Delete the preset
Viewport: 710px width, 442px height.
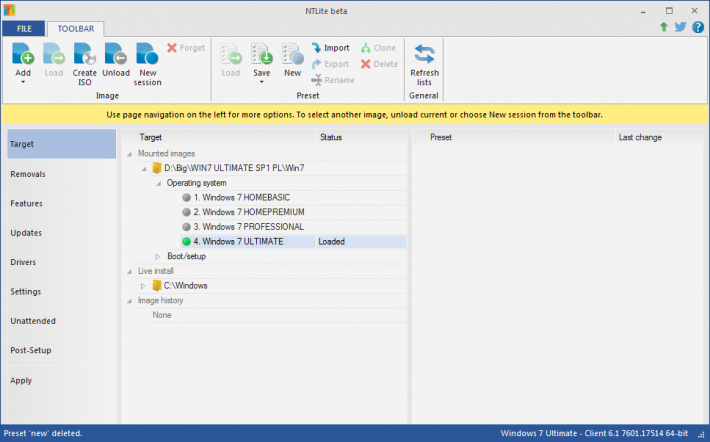(x=379, y=64)
